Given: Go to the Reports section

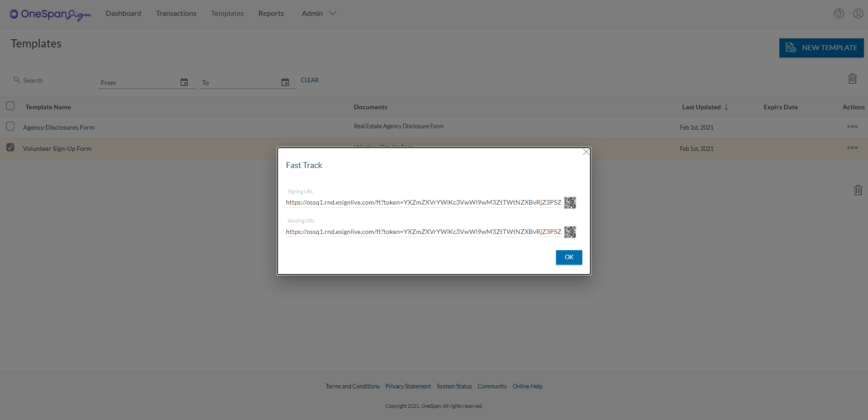Looking at the screenshot, I should (271, 13).
